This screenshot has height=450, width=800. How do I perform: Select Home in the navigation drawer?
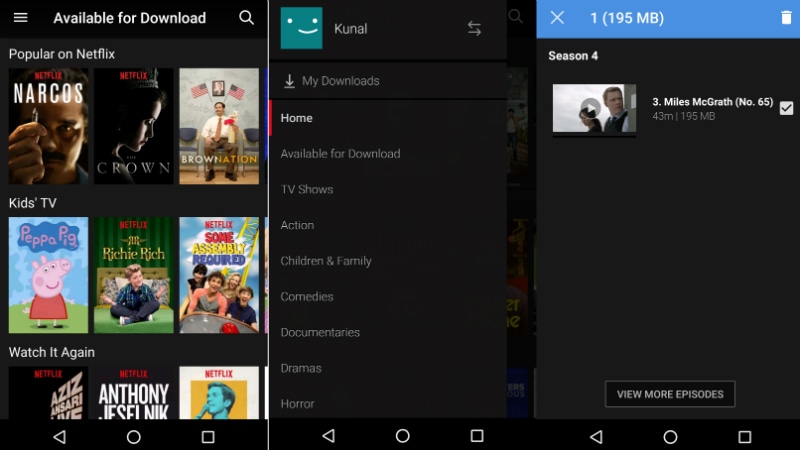point(388,118)
